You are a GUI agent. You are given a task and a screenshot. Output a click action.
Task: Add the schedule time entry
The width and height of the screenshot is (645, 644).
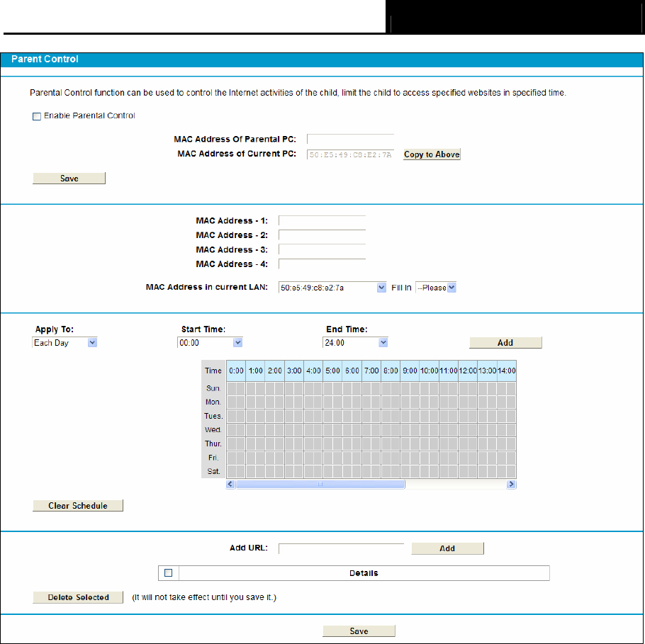point(505,343)
